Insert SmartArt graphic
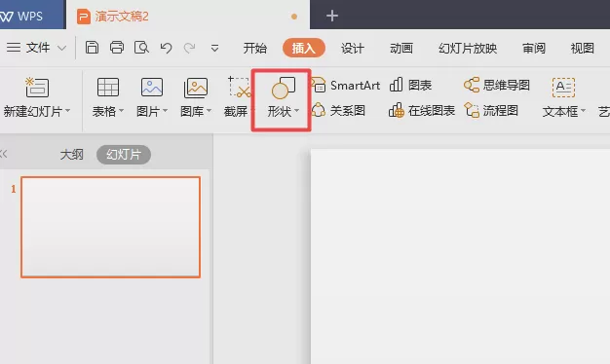Image resolution: width=610 pixels, height=364 pixels. pos(346,85)
